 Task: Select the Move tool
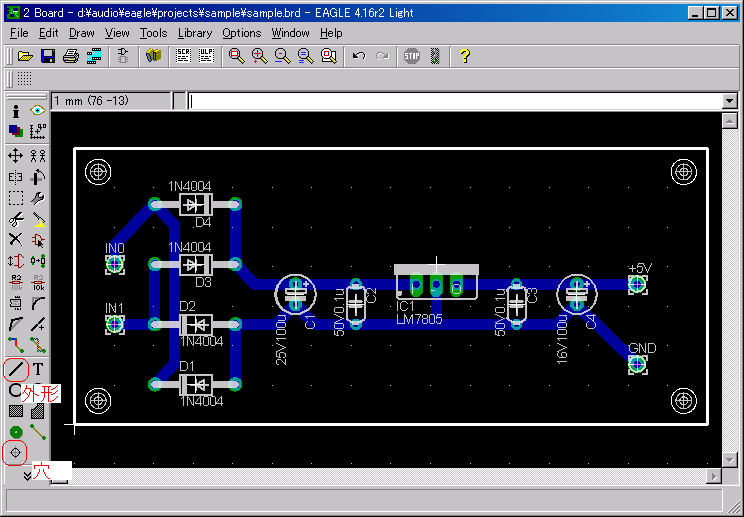[16, 156]
